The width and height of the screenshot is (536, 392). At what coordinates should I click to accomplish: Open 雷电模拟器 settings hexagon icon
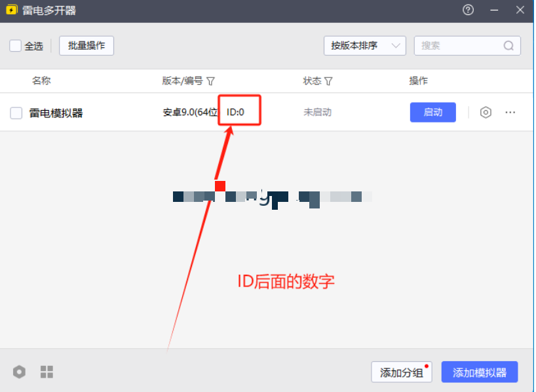pyautogui.click(x=486, y=112)
